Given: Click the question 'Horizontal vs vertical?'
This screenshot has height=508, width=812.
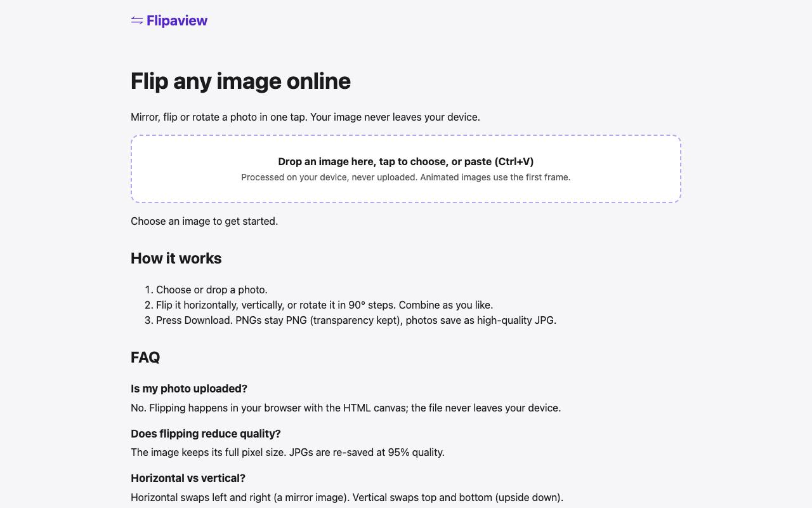Looking at the screenshot, I should (188, 478).
